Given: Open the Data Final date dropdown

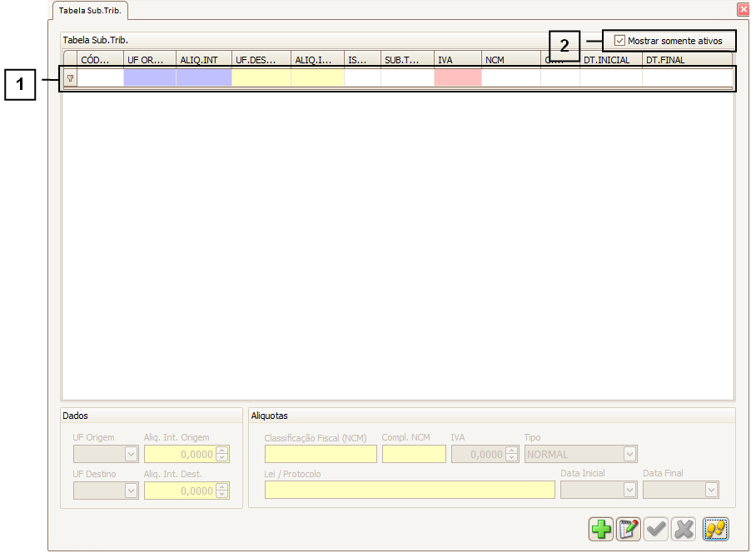Looking at the screenshot, I should 711,491.
